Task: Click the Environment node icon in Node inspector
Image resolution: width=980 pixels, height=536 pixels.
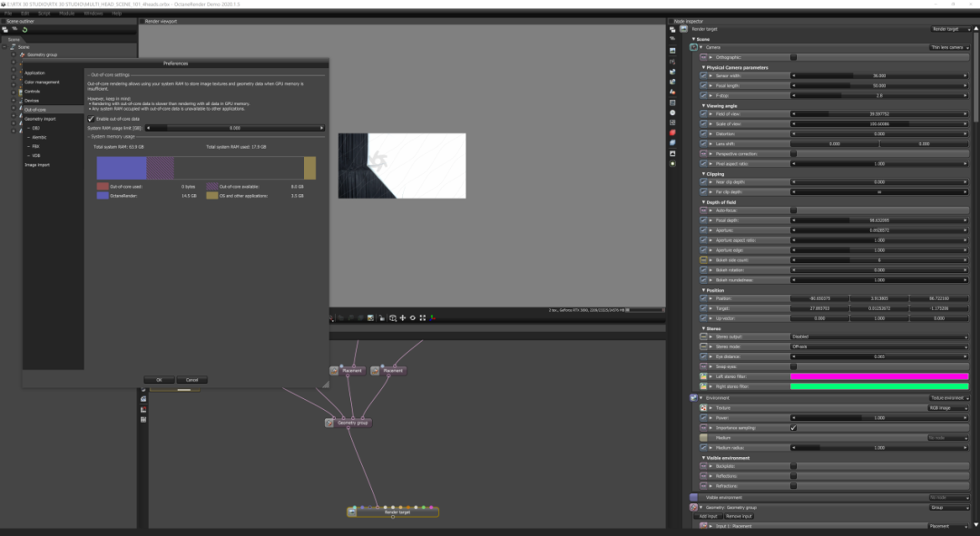Action: click(x=694, y=397)
